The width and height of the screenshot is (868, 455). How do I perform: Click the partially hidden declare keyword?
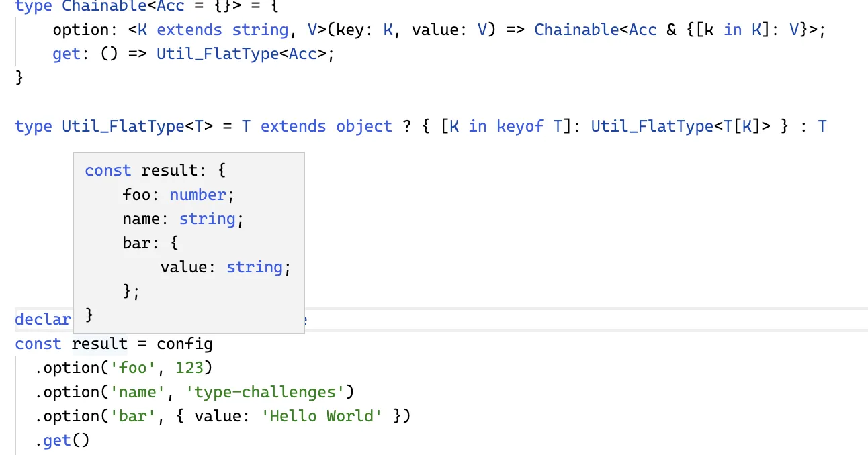[x=43, y=319]
